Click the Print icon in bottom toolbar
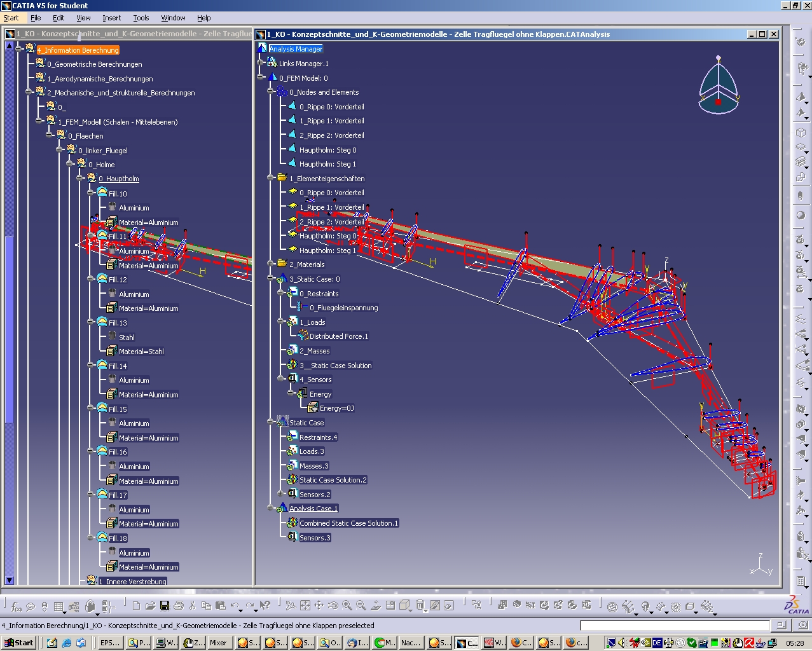 pyautogui.click(x=178, y=606)
